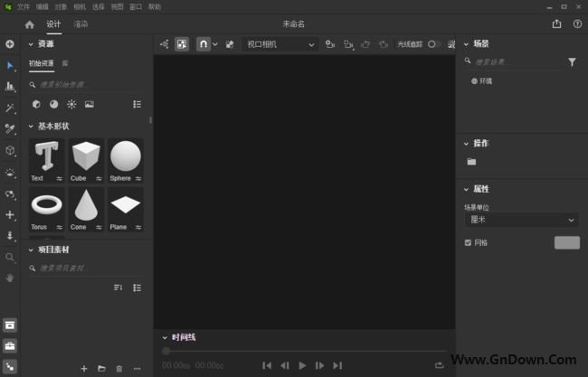Click the filter funnel icon in scene panel
588x377 pixels.
(x=572, y=61)
